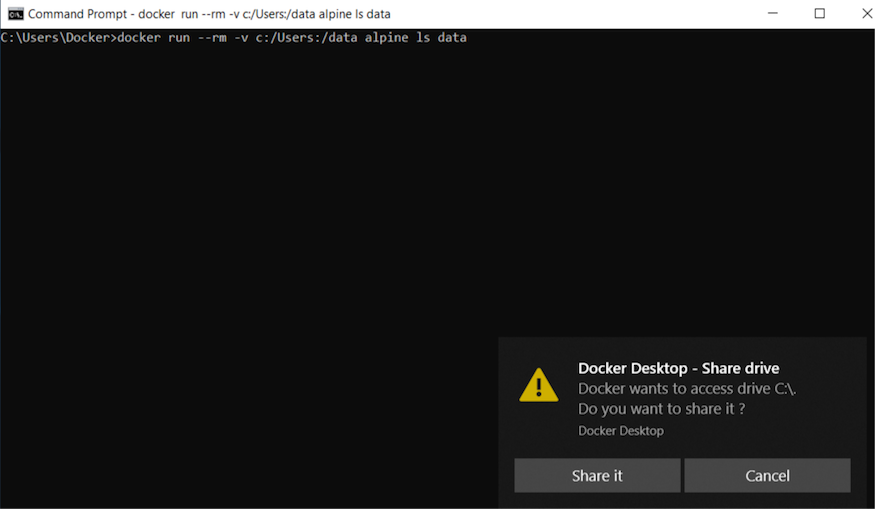Click the yellow warning triangle icon
The height and width of the screenshot is (509, 875).
[539, 385]
